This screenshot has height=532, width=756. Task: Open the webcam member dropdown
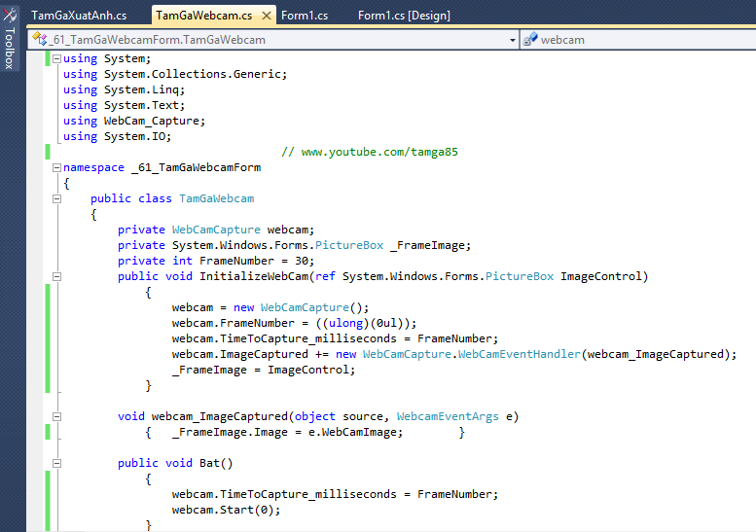coord(638,40)
